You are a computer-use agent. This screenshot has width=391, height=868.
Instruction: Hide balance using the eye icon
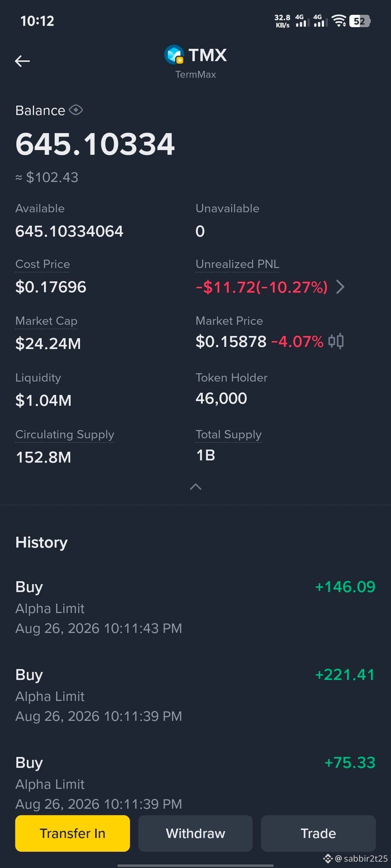76,110
